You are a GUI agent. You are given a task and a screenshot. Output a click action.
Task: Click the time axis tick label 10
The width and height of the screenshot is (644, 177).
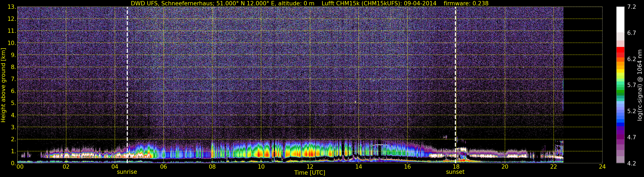261,167
